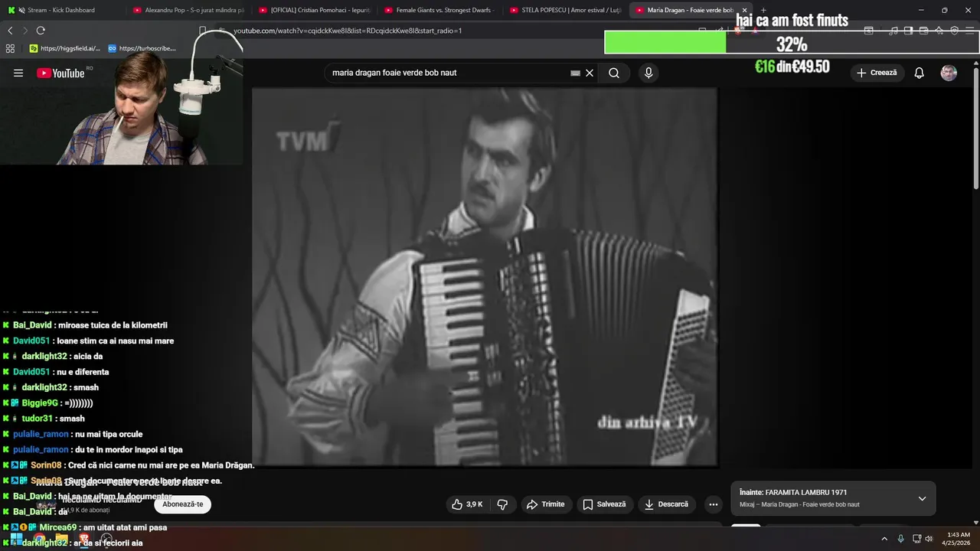Switch to the Alexandru Pop tab

[188, 10]
